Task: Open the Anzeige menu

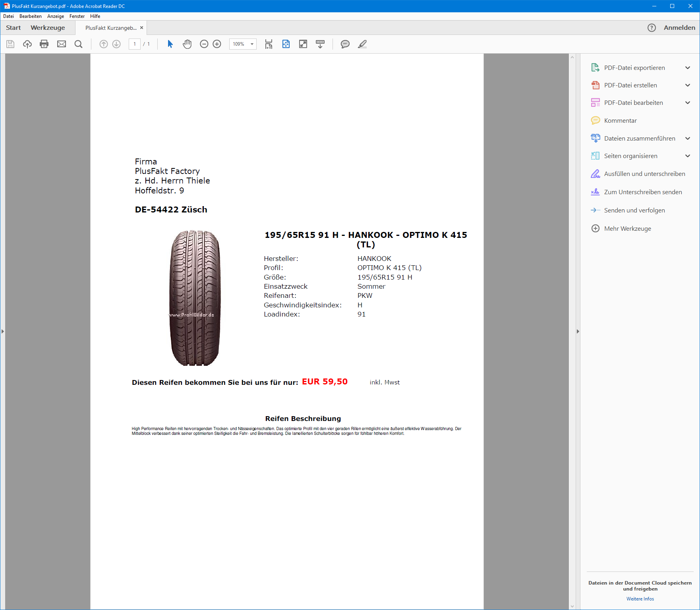Action: 56,16
